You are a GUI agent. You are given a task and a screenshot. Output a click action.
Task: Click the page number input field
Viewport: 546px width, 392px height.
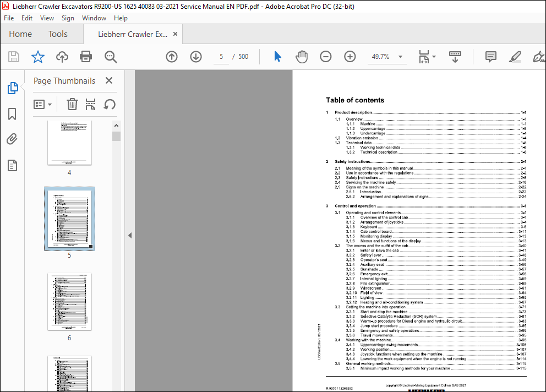tap(221, 57)
